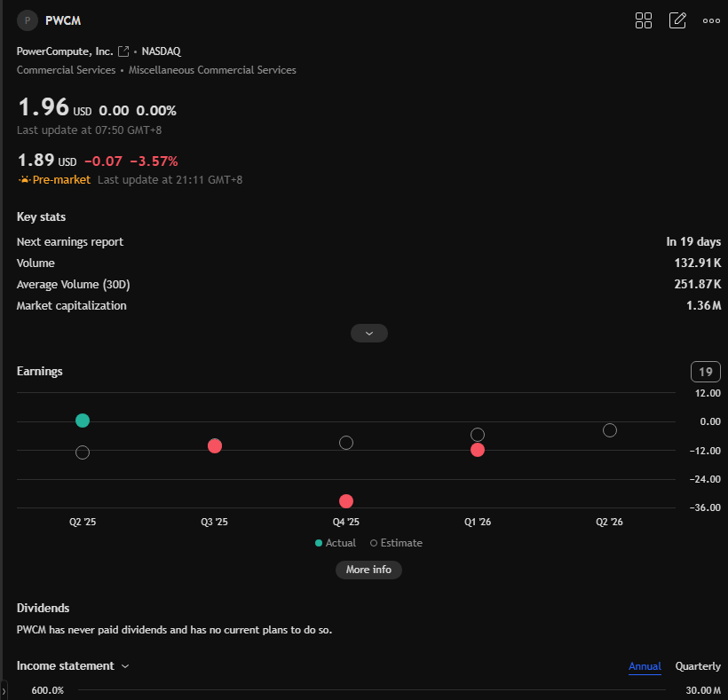Click the 1.89 pre-market price

click(36, 160)
